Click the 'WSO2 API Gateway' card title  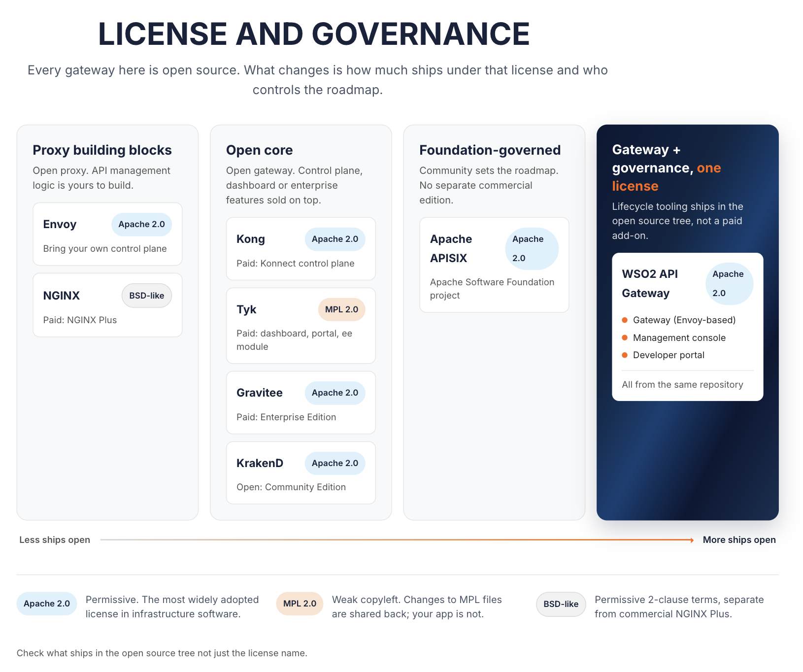click(x=650, y=284)
